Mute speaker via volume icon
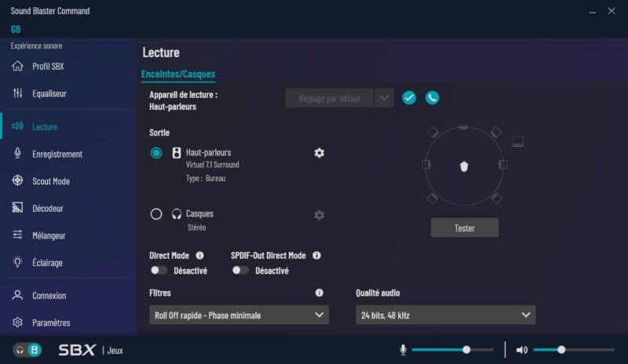The image size is (628, 364). pos(521,350)
